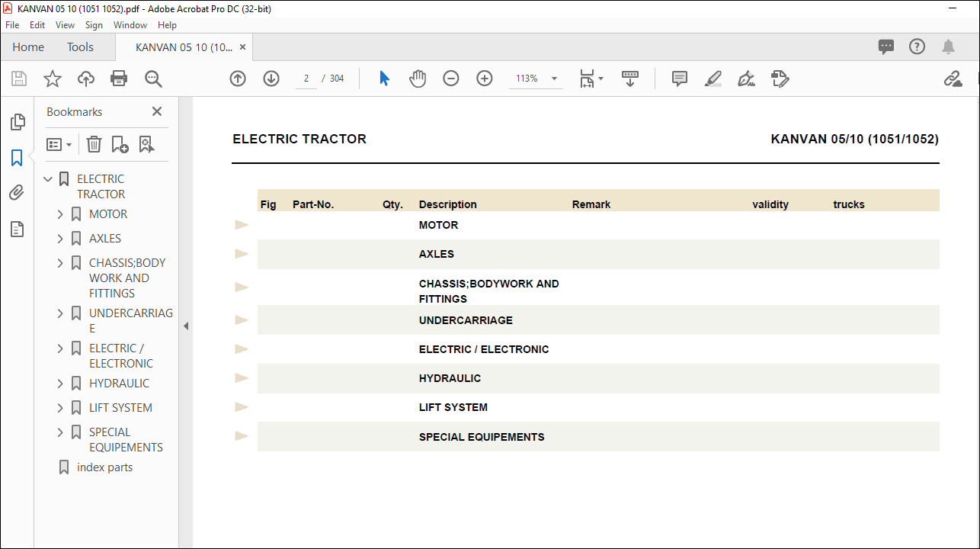Image resolution: width=980 pixels, height=549 pixels.
Task: Close the KANVAN 05 10 document tab
Action: (x=242, y=47)
